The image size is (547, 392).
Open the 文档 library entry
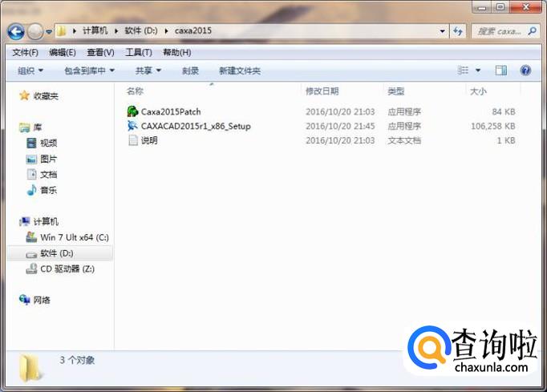[48, 175]
